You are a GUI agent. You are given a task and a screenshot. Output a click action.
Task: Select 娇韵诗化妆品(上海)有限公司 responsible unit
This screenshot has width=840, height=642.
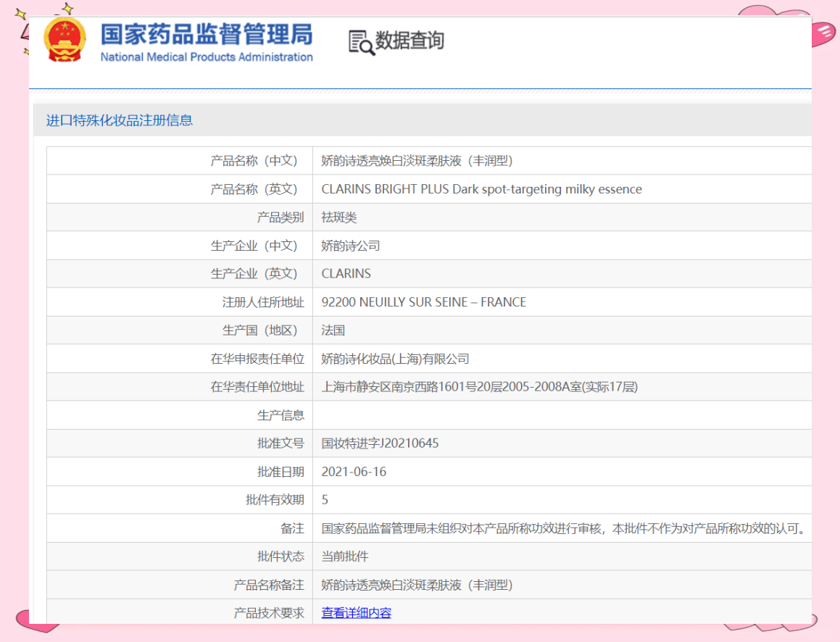(395, 359)
